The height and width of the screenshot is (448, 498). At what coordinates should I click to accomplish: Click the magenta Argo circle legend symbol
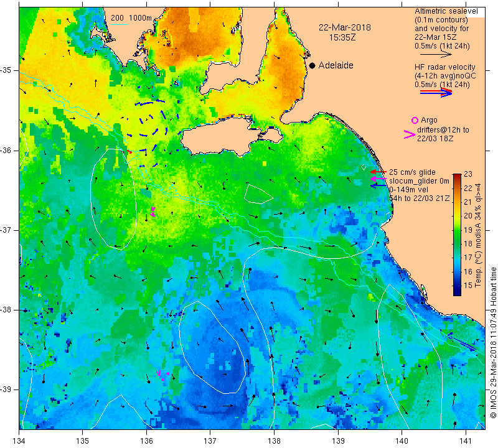(x=415, y=120)
